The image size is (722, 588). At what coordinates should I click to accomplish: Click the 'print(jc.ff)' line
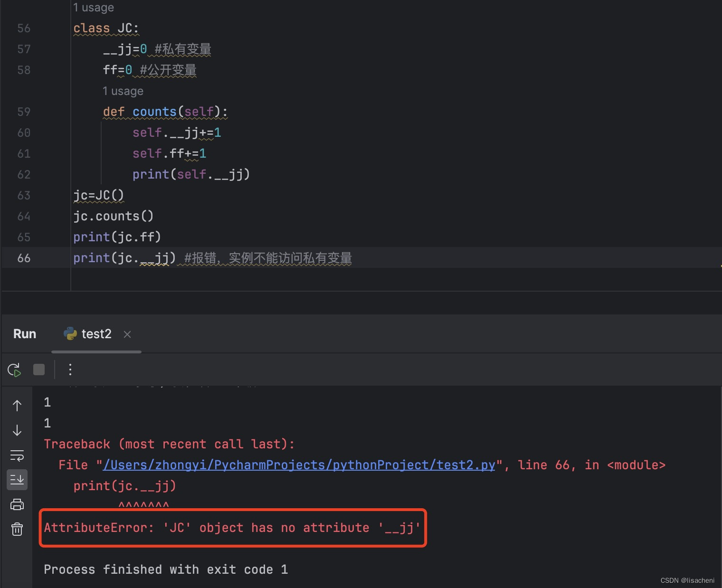(x=117, y=237)
